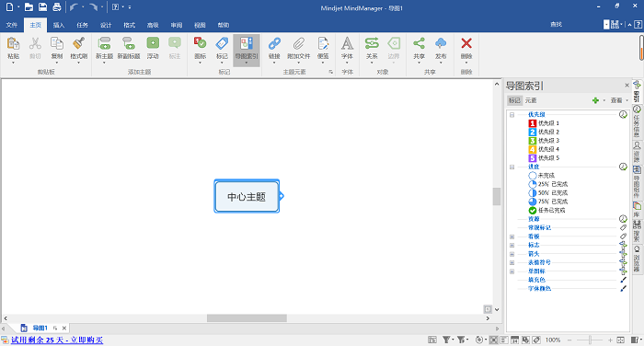The height and width of the screenshot is (346, 644).
Task: Expand the 表情符号 smileys group
Action: click(x=512, y=262)
